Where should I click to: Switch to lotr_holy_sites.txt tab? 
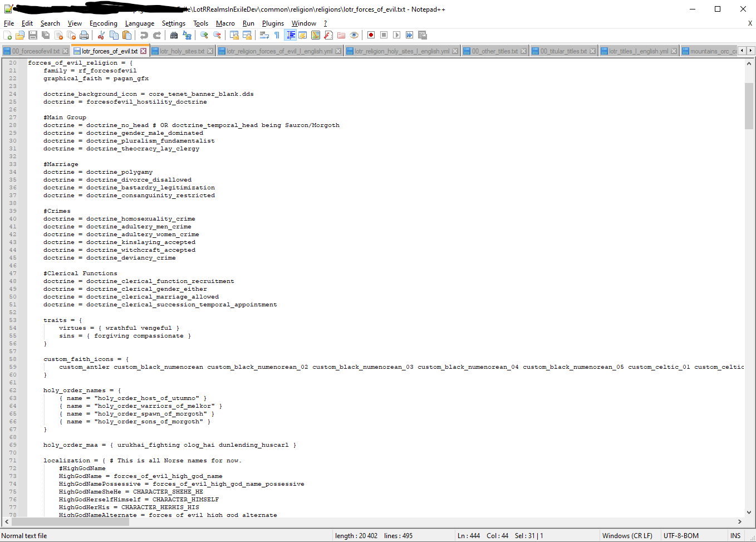(x=183, y=51)
